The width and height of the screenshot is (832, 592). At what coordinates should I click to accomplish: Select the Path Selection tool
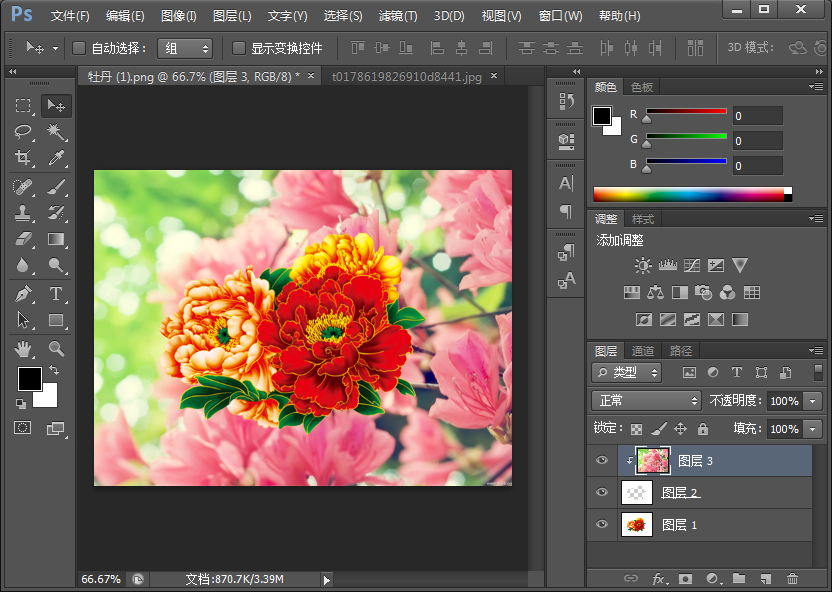pyautogui.click(x=23, y=320)
